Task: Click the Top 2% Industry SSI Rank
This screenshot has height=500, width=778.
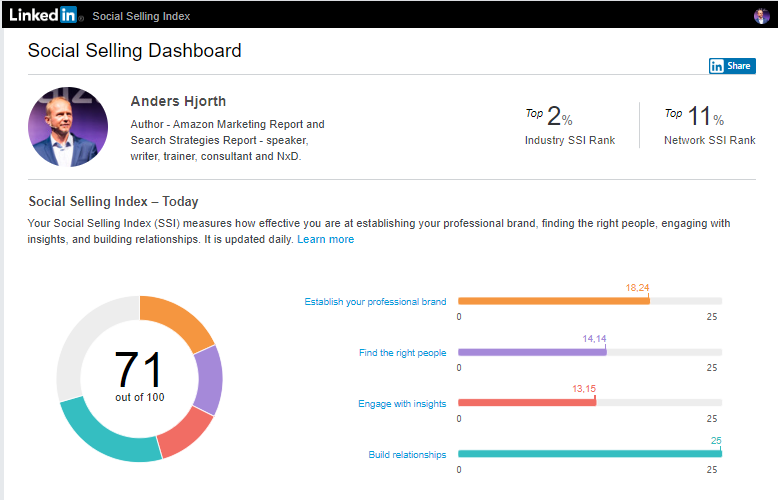Action: pos(570,126)
